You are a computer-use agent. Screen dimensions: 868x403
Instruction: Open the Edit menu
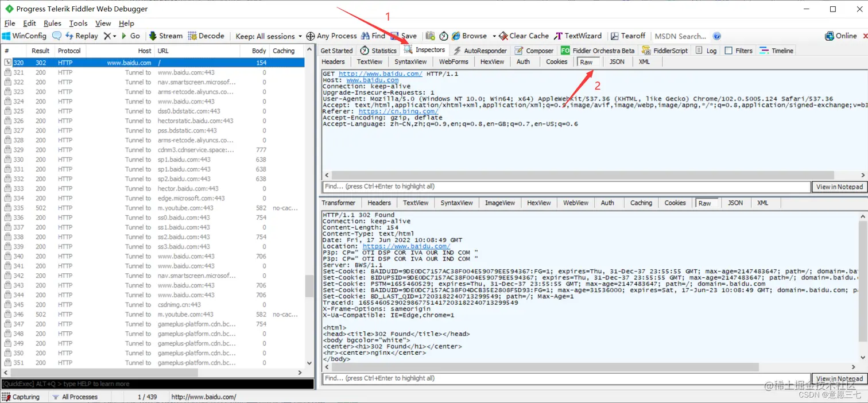coord(29,24)
